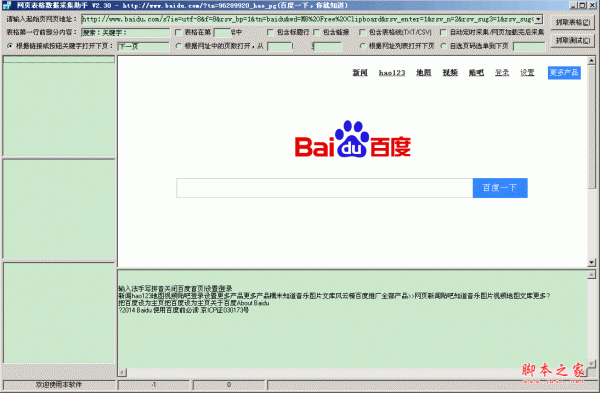Viewport: 600px width, 393px height.
Task: Select radio for opening next page by link keyword
Action: point(10,46)
